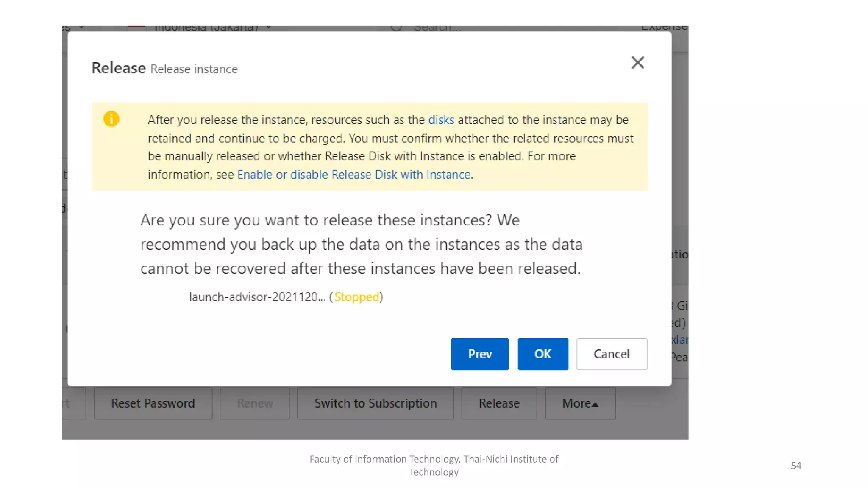This screenshot has width=868, height=488.
Task: Click the greyed-out Renew button
Action: click(x=255, y=403)
